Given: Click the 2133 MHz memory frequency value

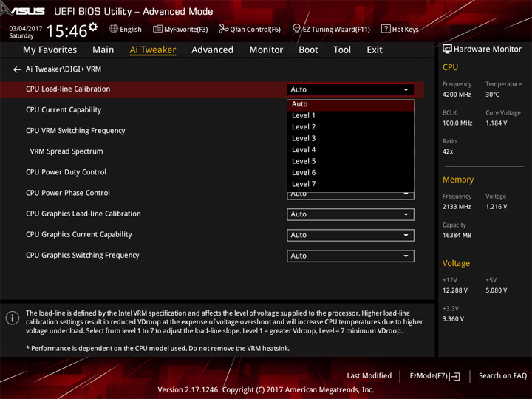Looking at the screenshot, I should click(x=457, y=207).
